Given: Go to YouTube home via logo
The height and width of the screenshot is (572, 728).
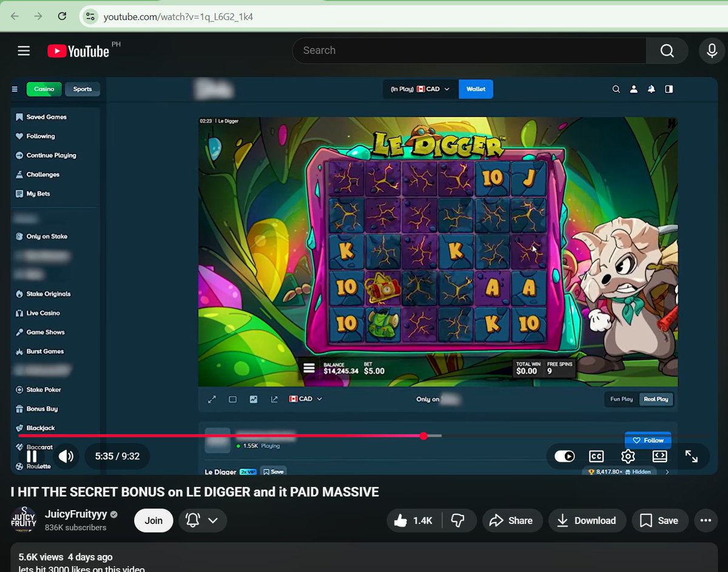Looking at the screenshot, I should [78, 51].
